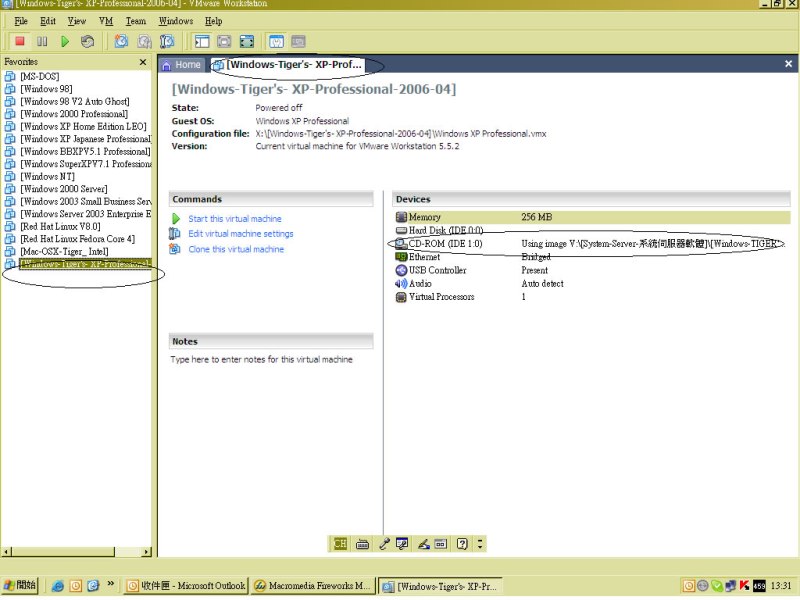The height and width of the screenshot is (600, 800).
Task: Click the Suspend (pause) toolbar icon
Action: point(42,41)
